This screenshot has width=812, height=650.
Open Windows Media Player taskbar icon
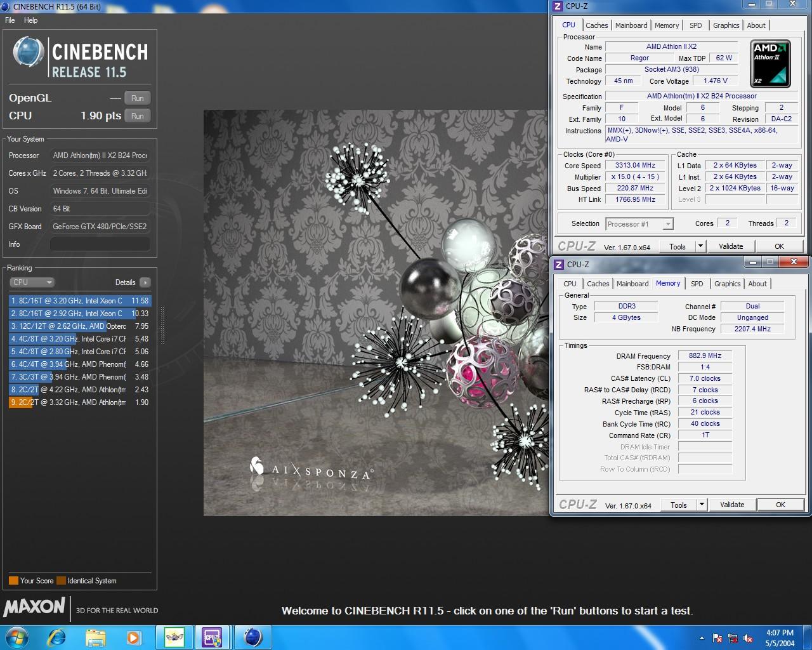pyautogui.click(x=134, y=637)
